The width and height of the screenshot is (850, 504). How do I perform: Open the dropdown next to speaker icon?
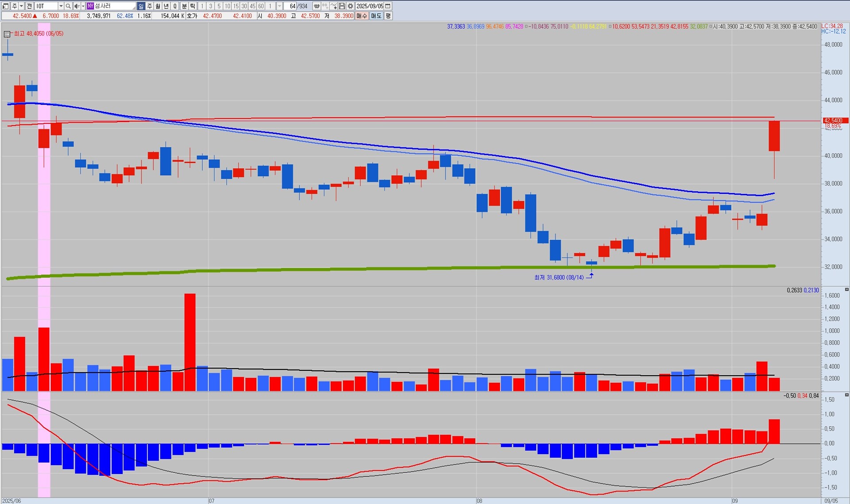pyautogui.click(x=83, y=6)
